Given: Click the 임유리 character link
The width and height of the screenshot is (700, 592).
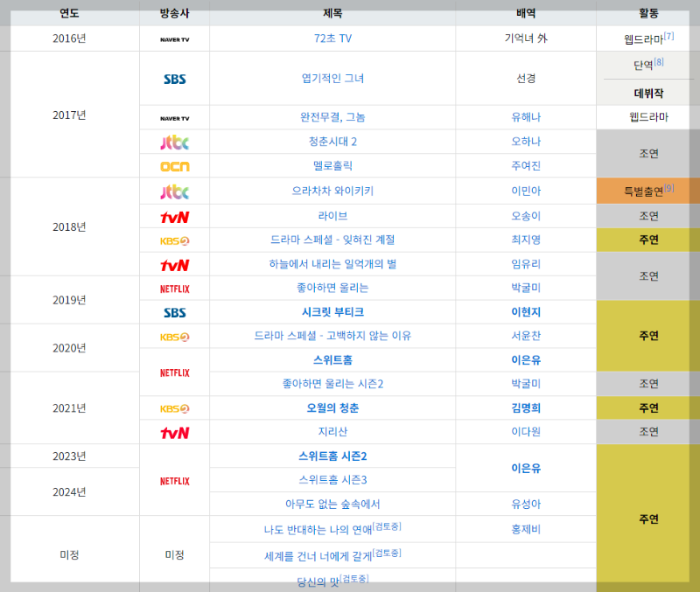Looking at the screenshot, I should tap(526, 264).
